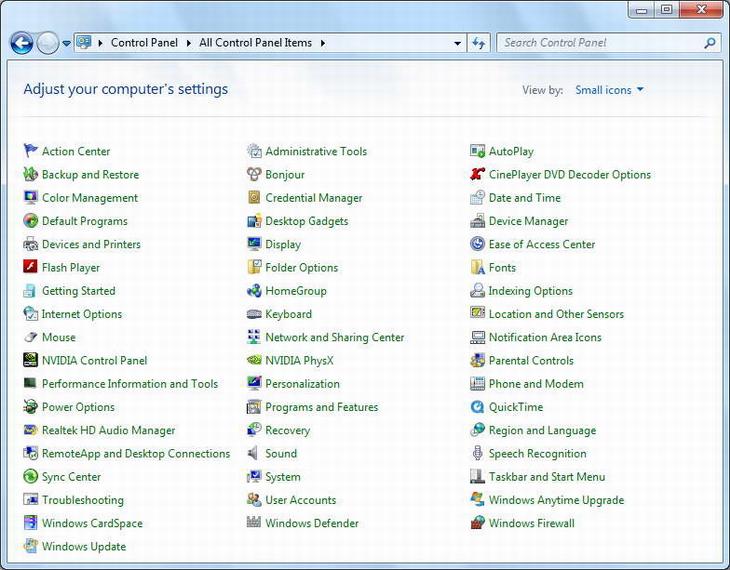Open the Ease of Access Center icon
730x570 pixels.
[x=477, y=244]
